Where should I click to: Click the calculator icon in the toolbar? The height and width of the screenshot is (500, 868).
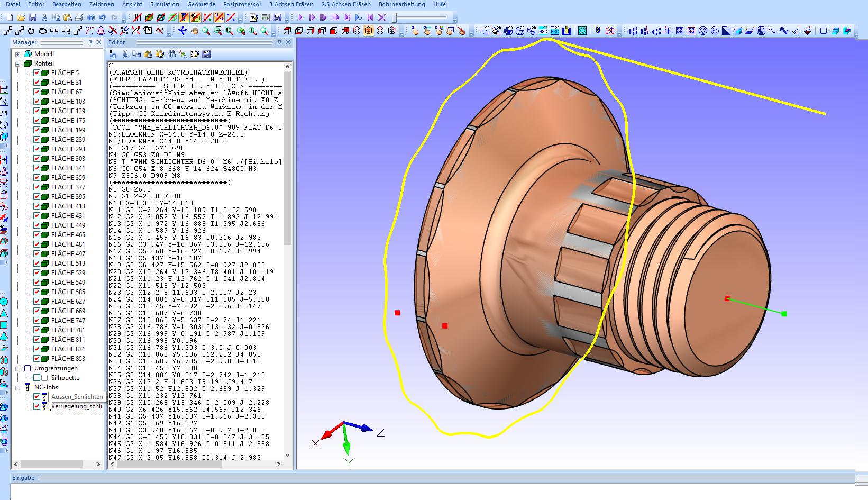tap(266, 17)
